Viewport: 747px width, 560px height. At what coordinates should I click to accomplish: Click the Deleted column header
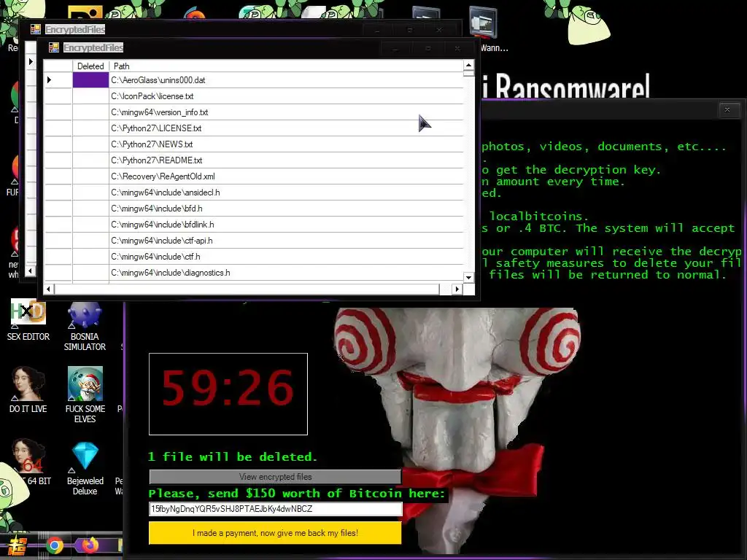pyautogui.click(x=90, y=66)
